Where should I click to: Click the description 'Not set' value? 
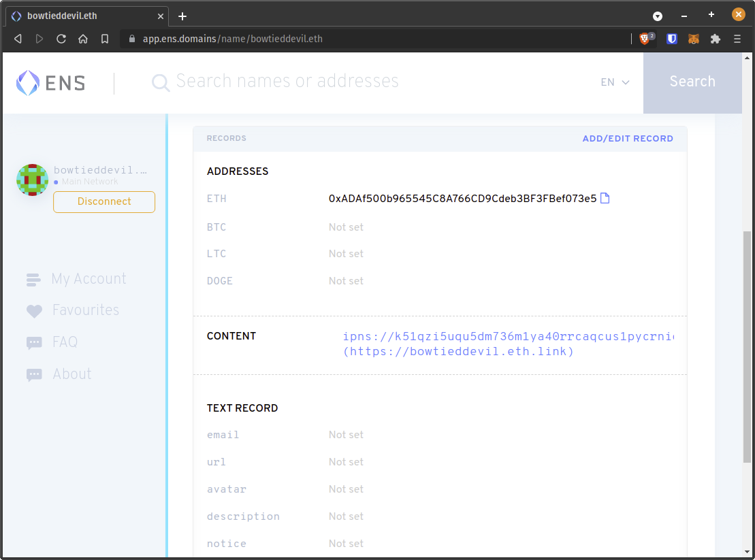click(x=346, y=516)
